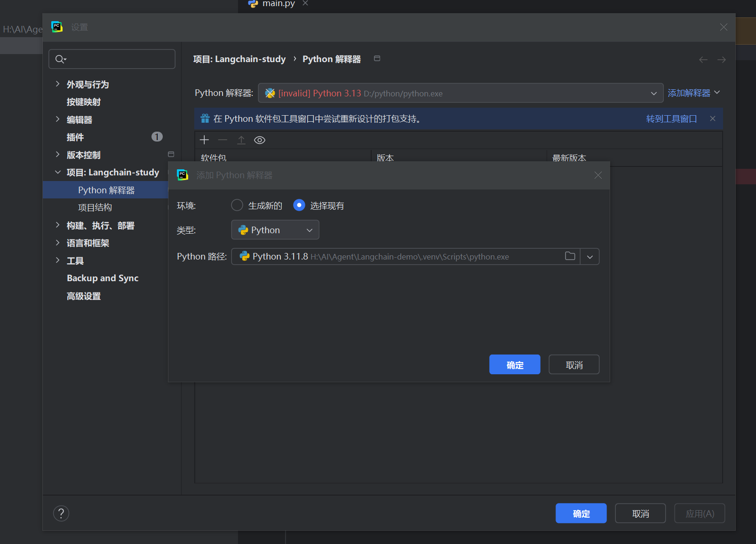The width and height of the screenshot is (756, 544).
Task: Collapse Project: Langchain-study tree node
Action: tap(57, 173)
